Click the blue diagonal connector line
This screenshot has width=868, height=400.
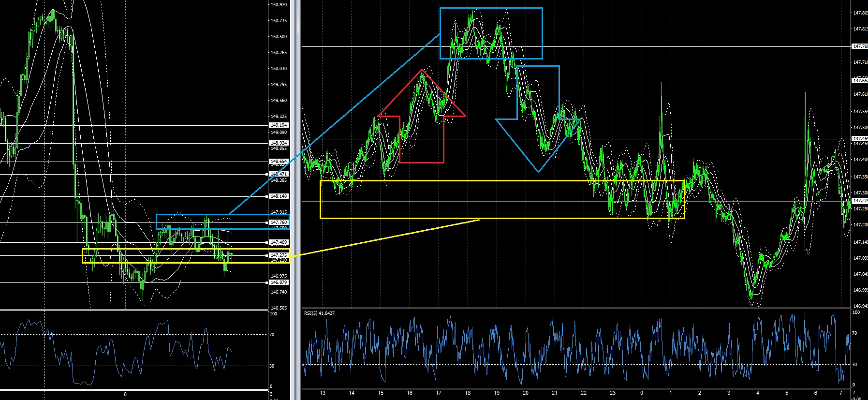click(334, 125)
